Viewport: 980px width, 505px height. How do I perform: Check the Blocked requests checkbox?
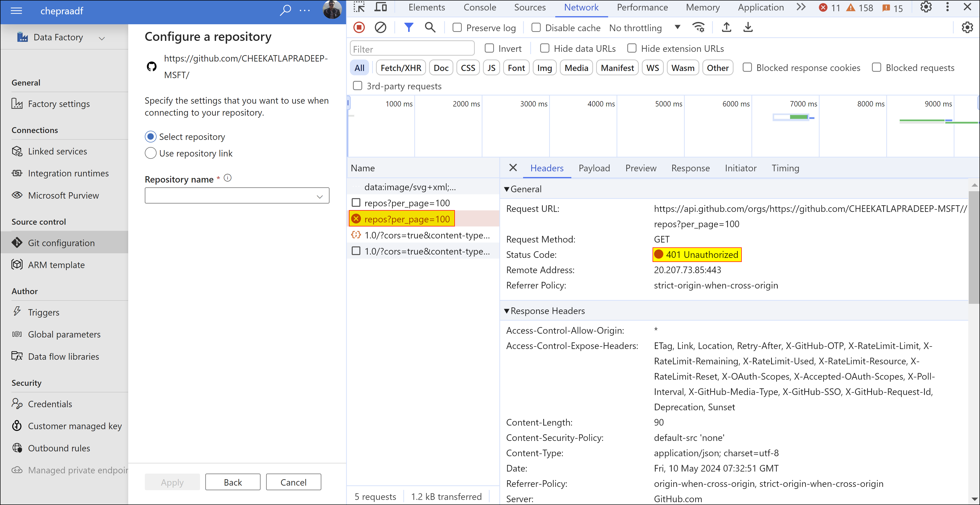[877, 67]
